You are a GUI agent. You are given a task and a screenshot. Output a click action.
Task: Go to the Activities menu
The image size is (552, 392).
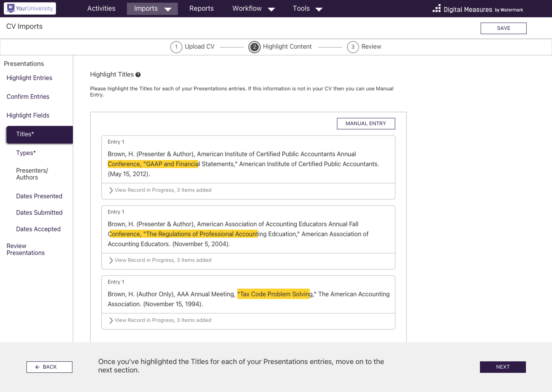101,9
